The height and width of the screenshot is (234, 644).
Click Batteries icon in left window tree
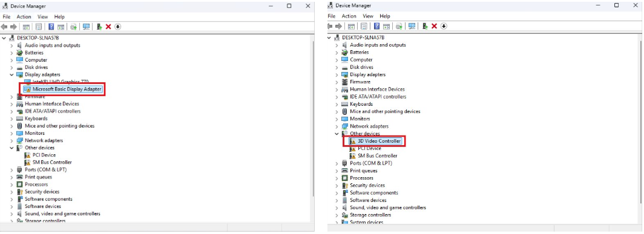tap(19, 53)
